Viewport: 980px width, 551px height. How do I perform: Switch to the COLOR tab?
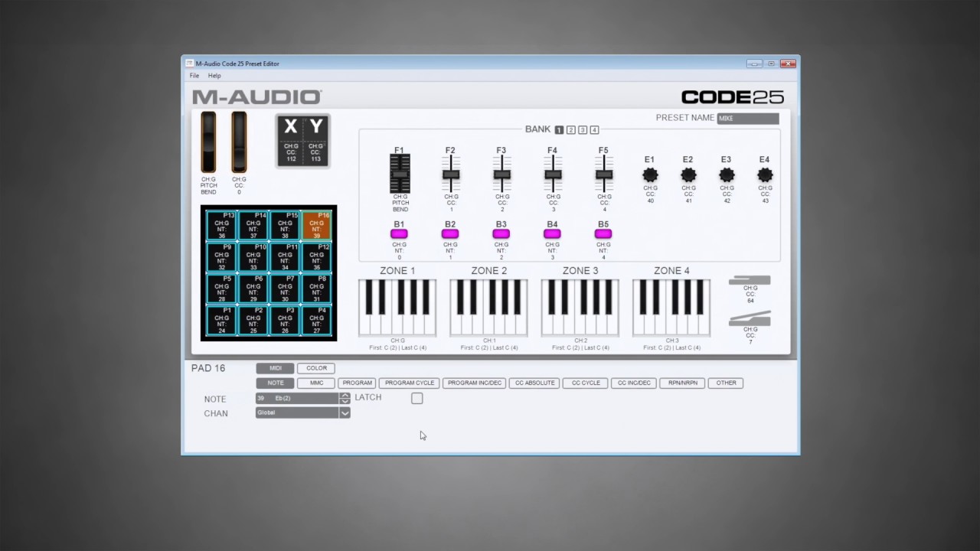pos(316,368)
